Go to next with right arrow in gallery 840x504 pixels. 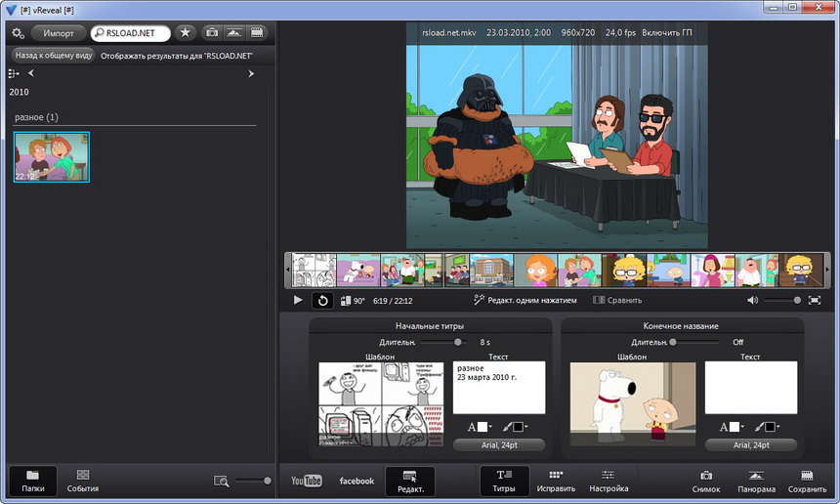[x=251, y=74]
